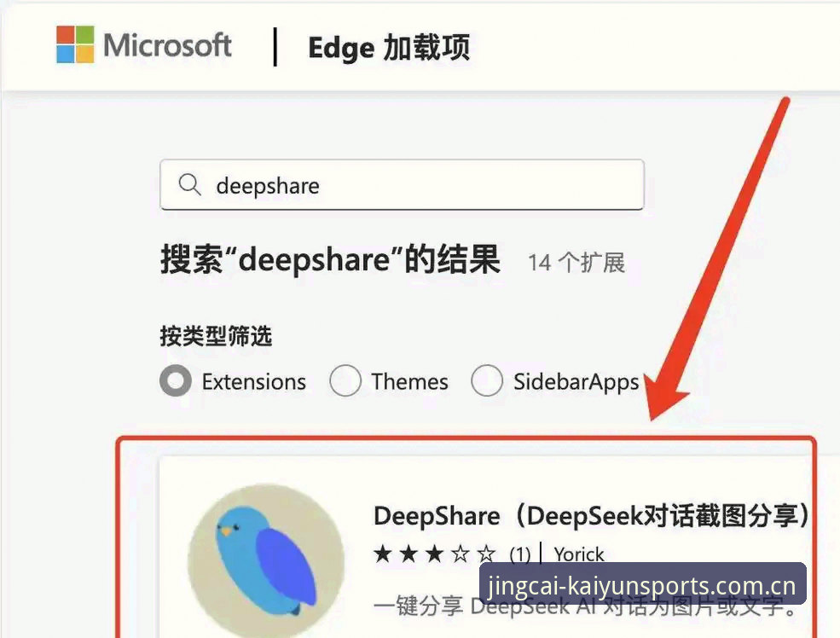Click the 按类型筛选 heading

216,336
